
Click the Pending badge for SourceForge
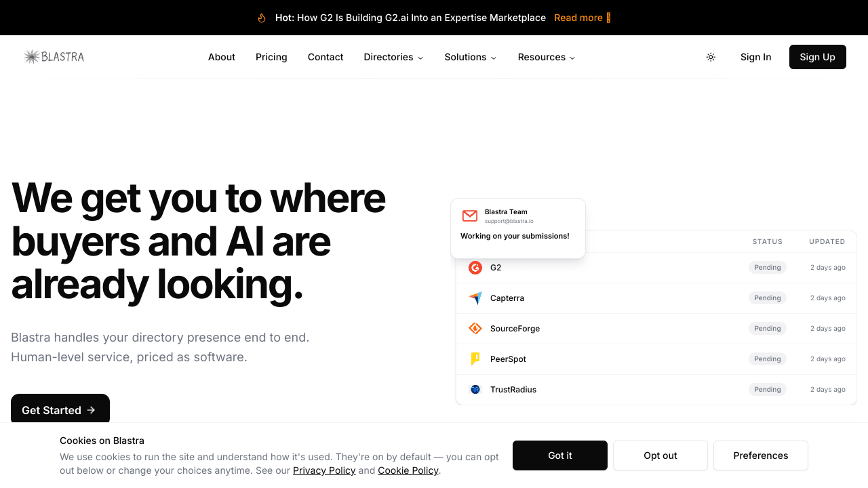click(x=768, y=329)
